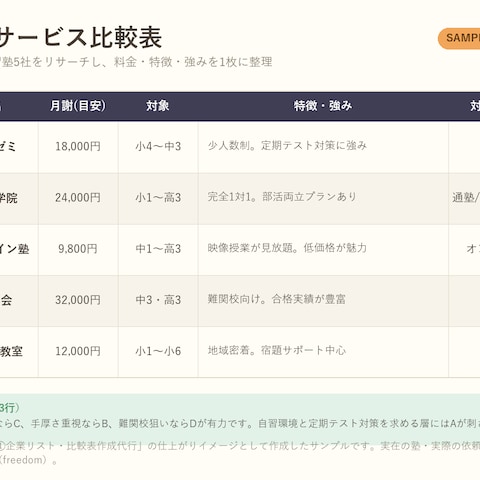This screenshot has height=480, width=480.
Task: Select the 中3・高3 target cell
Action: click(x=158, y=300)
